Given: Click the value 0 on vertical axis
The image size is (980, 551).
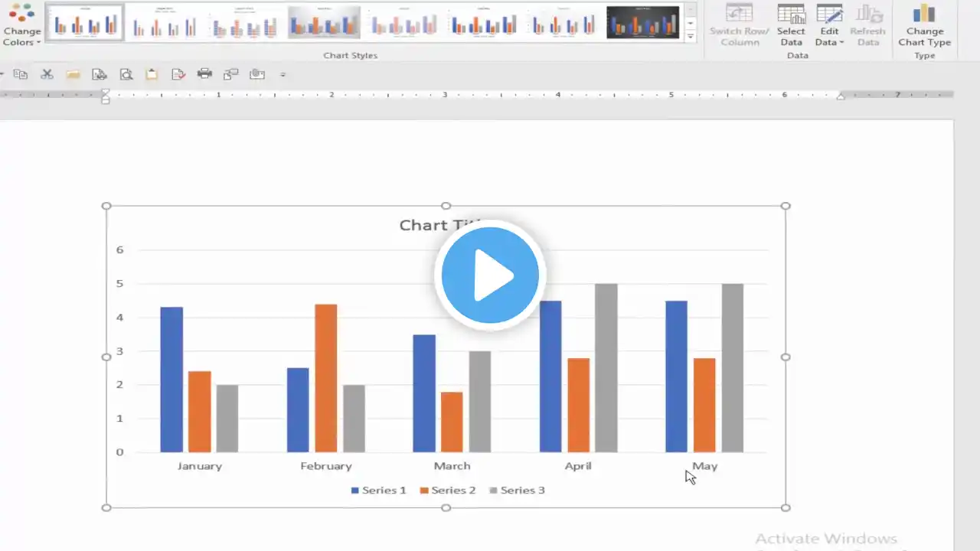Looking at the screenshot, I should pyautogui.click(x=119, y=452).
